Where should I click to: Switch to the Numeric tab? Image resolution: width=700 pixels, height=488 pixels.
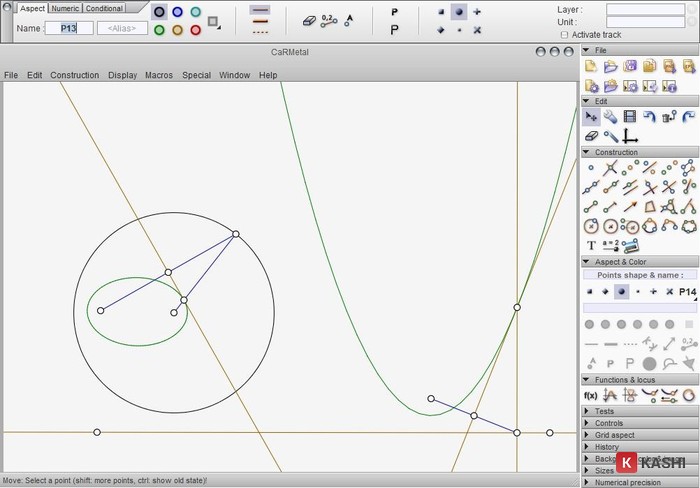click(65, 8)
